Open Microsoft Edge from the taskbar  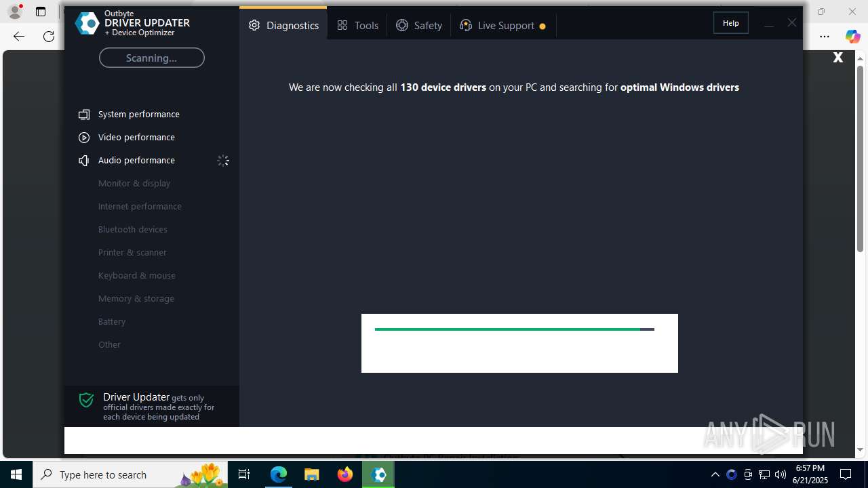[x=279, y=474]
